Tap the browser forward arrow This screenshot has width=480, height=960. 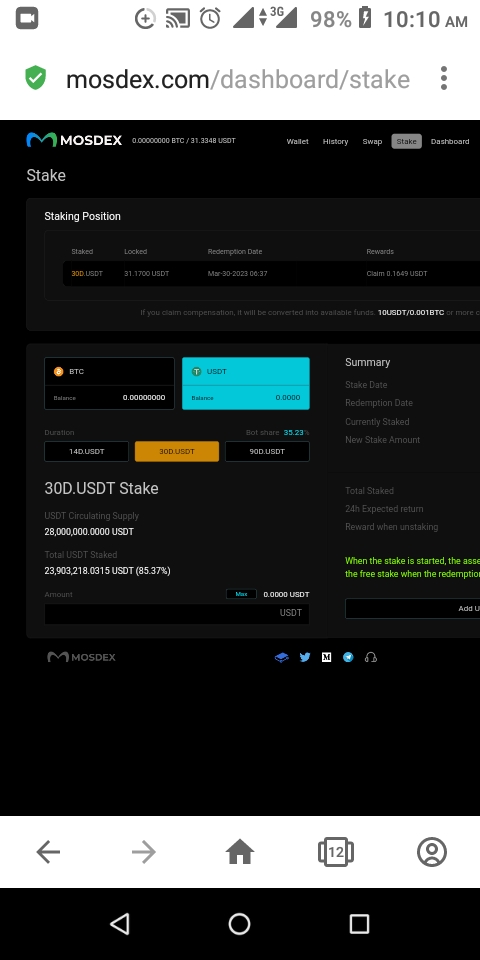[144, 852]
